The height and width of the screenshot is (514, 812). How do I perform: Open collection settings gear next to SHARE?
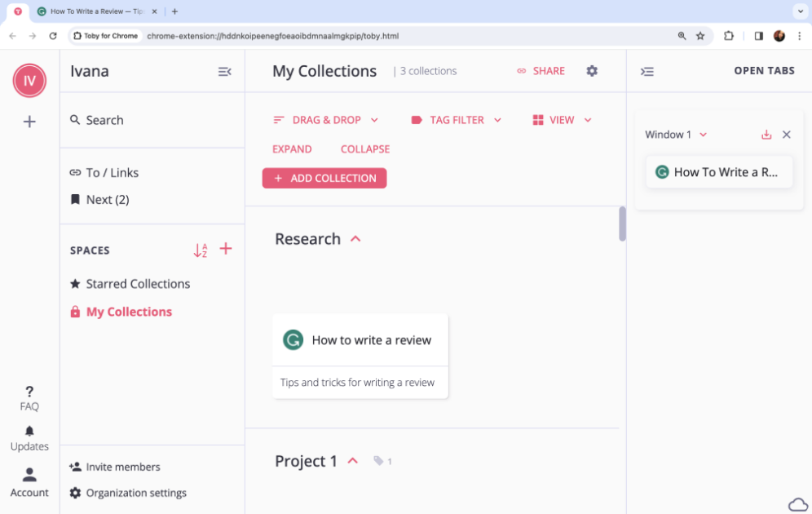click(592, 71)
